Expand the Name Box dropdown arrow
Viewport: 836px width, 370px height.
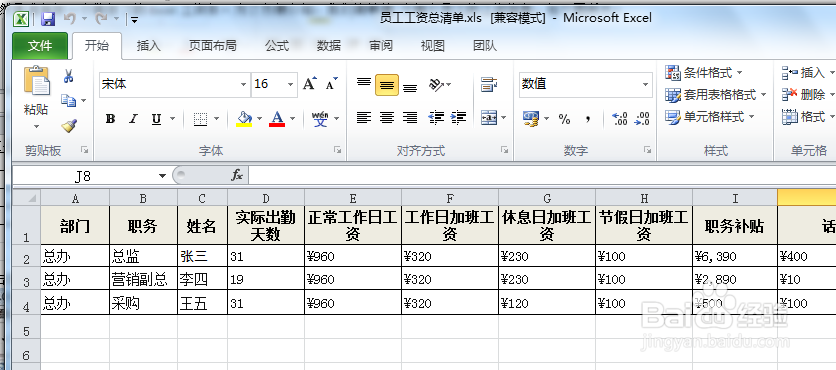coord(162,175)
